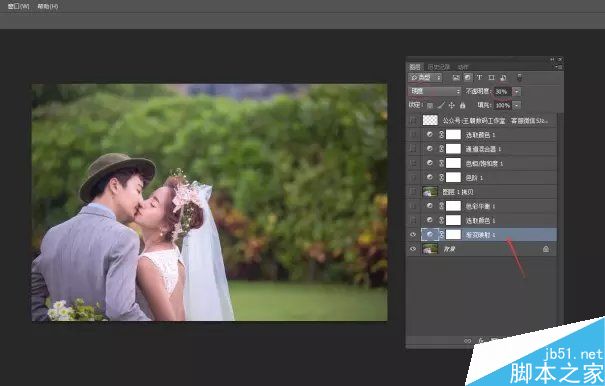
Task: Open the blend mode dropdown
Action: click(435, 91)
